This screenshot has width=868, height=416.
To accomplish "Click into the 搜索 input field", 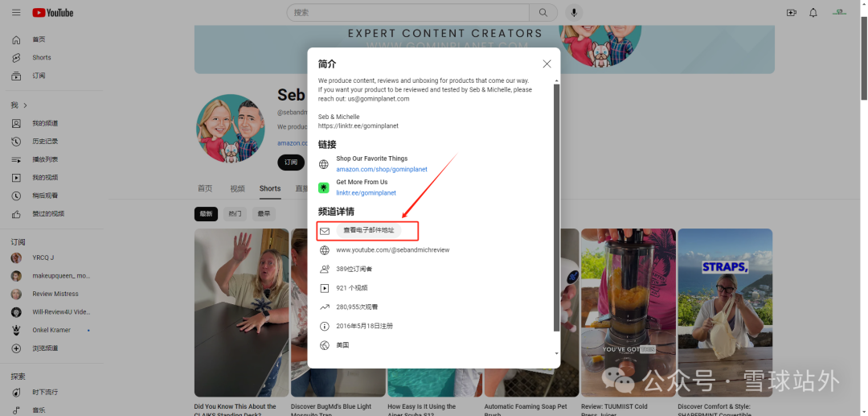I will coord(407,13).
